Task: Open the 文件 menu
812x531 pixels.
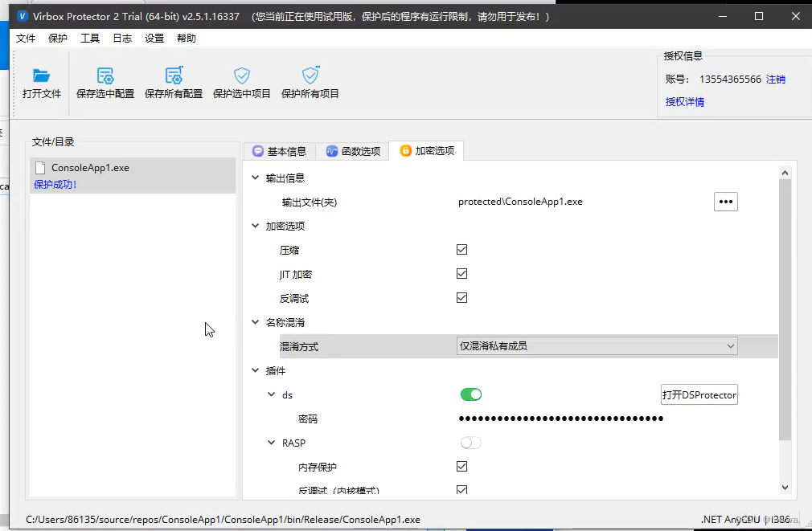Action: pos(26,39)
